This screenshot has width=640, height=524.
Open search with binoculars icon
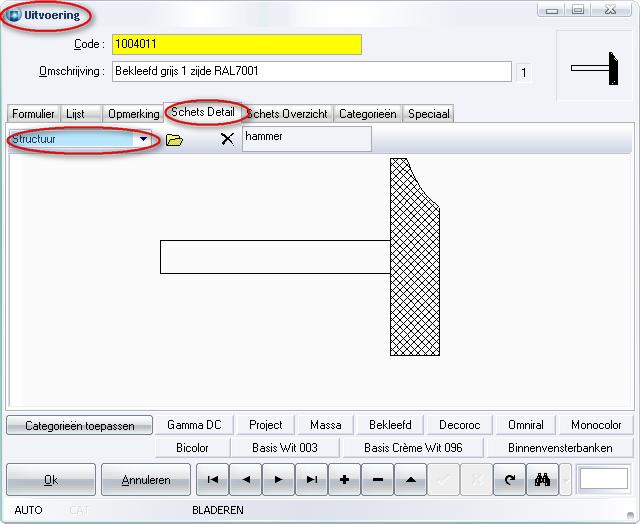[x=542, y=480]
